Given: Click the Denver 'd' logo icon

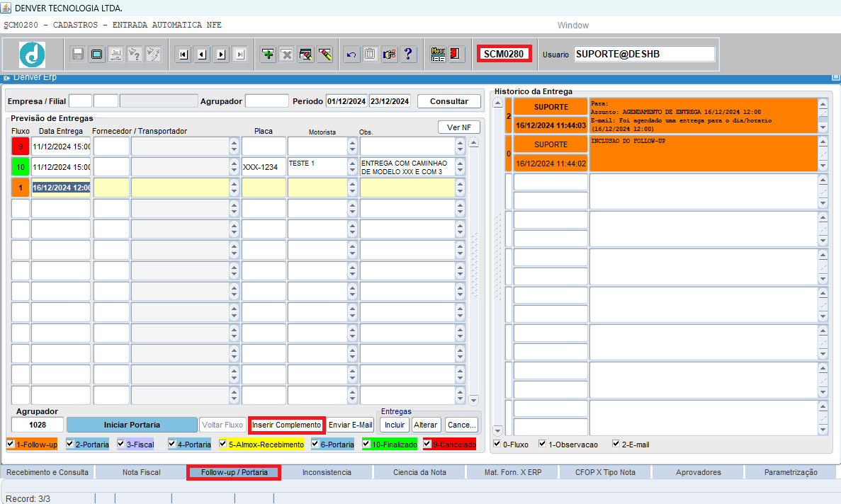Looking at the screenshot, I should click(x=32, y=54).
